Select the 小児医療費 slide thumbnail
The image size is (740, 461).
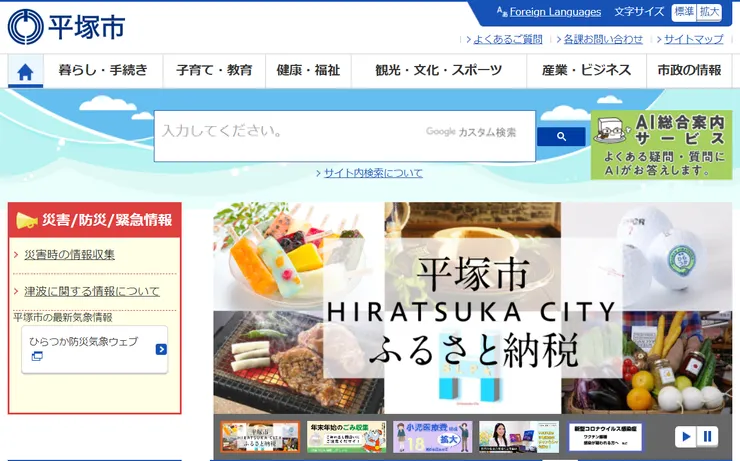433,437
